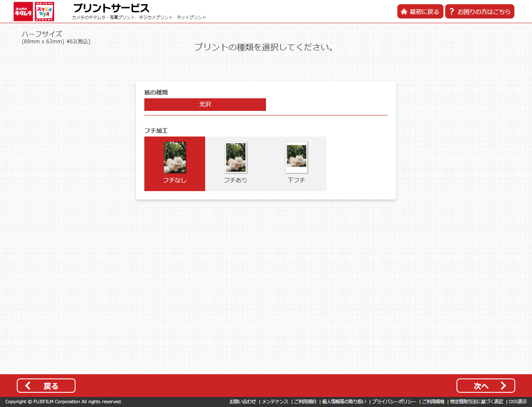Open the メンテナンス page link
This screenshot has width=532, height=407.
275,402
